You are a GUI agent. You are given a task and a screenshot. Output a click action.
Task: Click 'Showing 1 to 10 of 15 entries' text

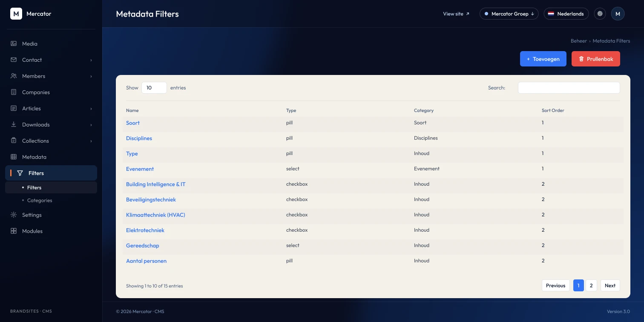[x=155, y=286]
